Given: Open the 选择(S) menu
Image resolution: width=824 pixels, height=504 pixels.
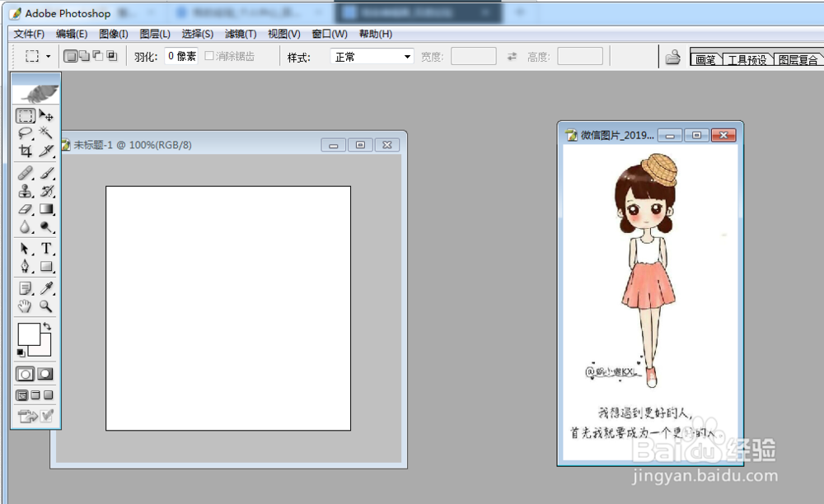Looking at the screenshot, I should click(x=198, y=34).
